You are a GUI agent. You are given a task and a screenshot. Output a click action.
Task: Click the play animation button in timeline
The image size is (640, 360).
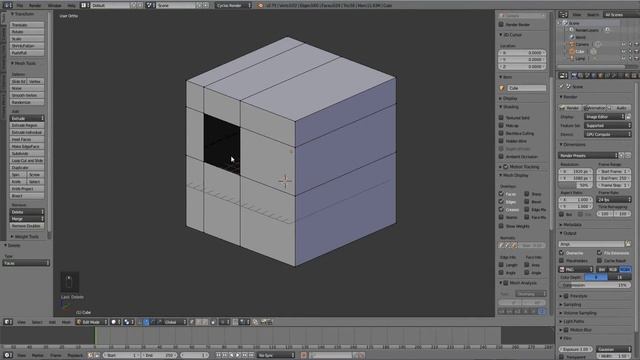tap(238, 355)
